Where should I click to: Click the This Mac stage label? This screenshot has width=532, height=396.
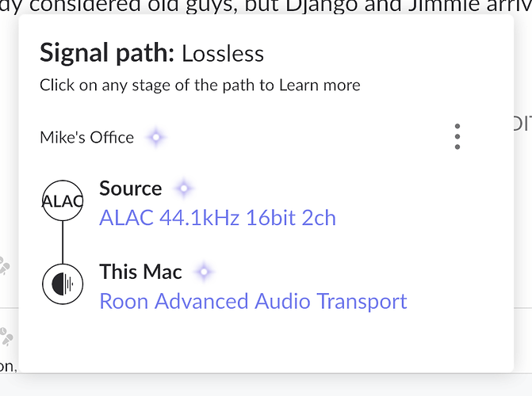[141, 272]
